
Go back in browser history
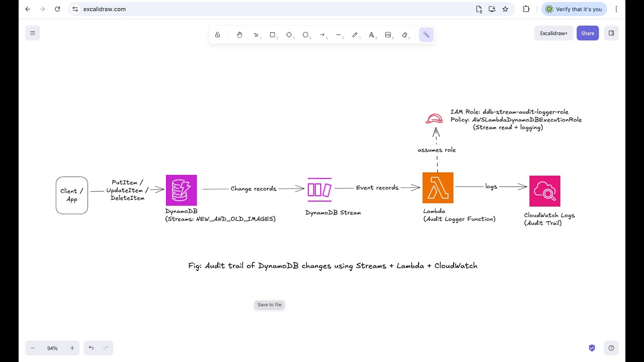point(28,9)
